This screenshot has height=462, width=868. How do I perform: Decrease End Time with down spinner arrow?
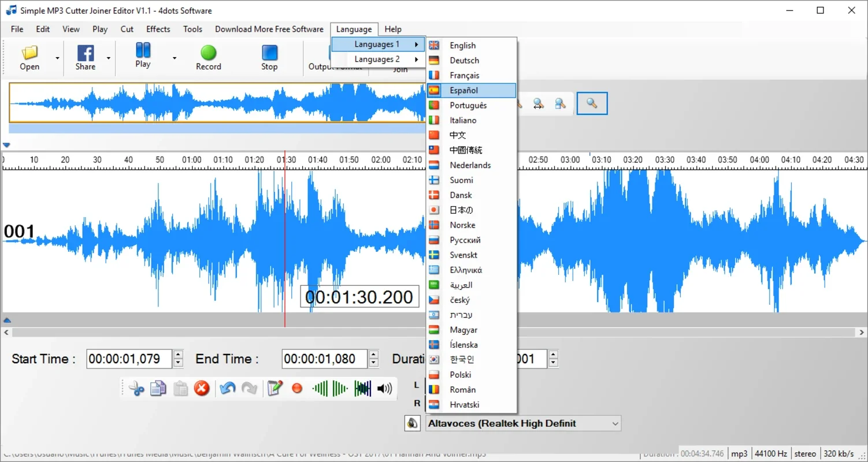373,363
